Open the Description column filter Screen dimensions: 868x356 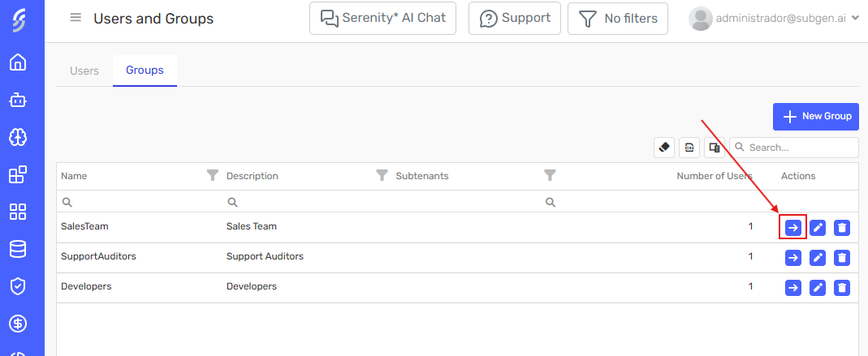click(382, 175)
